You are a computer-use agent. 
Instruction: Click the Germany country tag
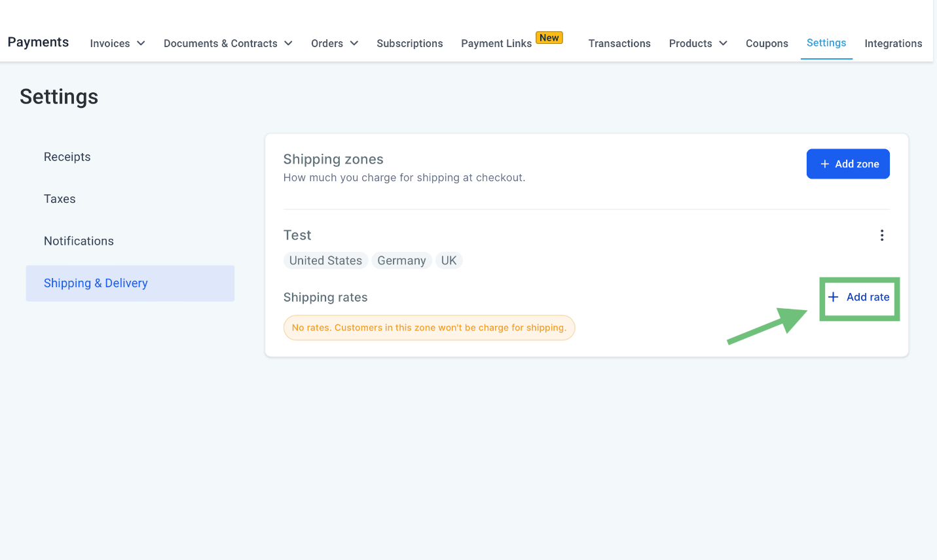click(x=401, y=260)
